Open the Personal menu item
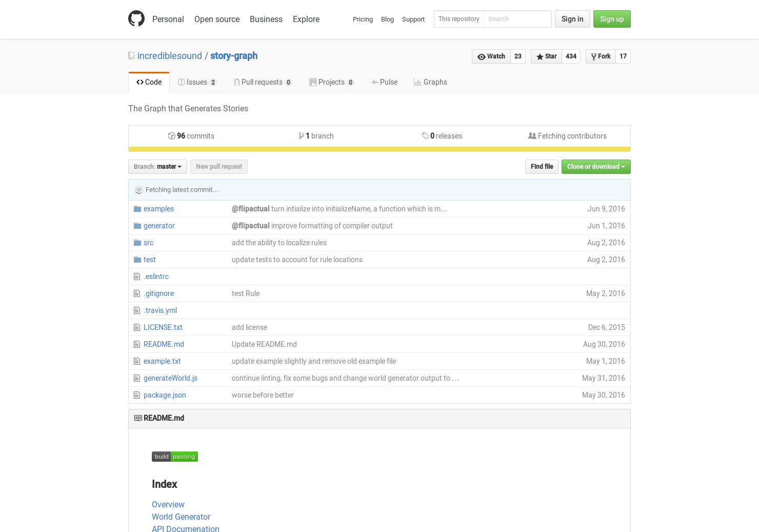This screenshot has width=759, height=532. click(x=168, y=19)
